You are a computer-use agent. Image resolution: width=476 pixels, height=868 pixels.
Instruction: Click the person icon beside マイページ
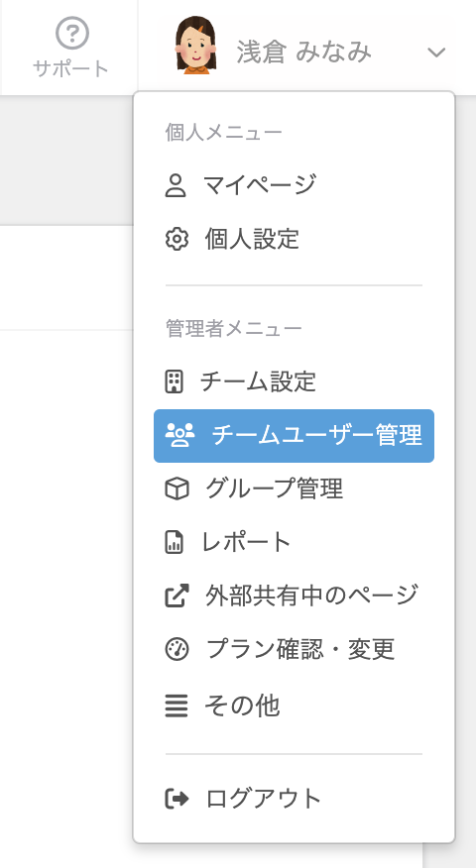[x=176, y=185]
